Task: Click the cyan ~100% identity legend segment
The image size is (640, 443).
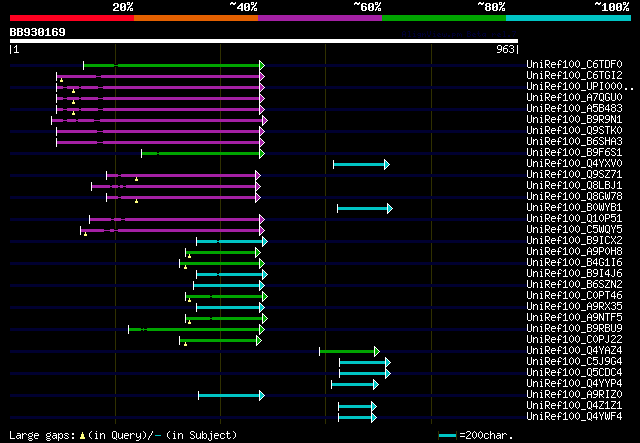Action: click(569, 18)
